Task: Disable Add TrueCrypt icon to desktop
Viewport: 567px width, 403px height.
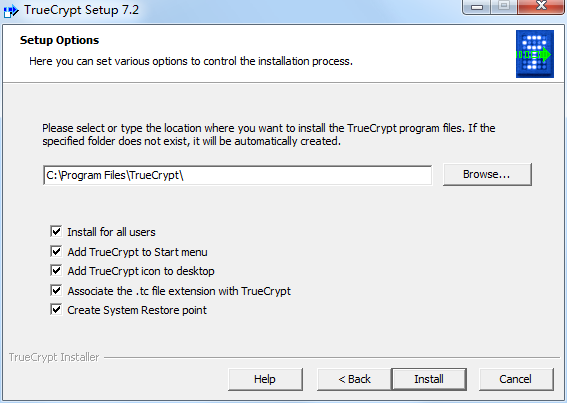Action: (56, 270)
